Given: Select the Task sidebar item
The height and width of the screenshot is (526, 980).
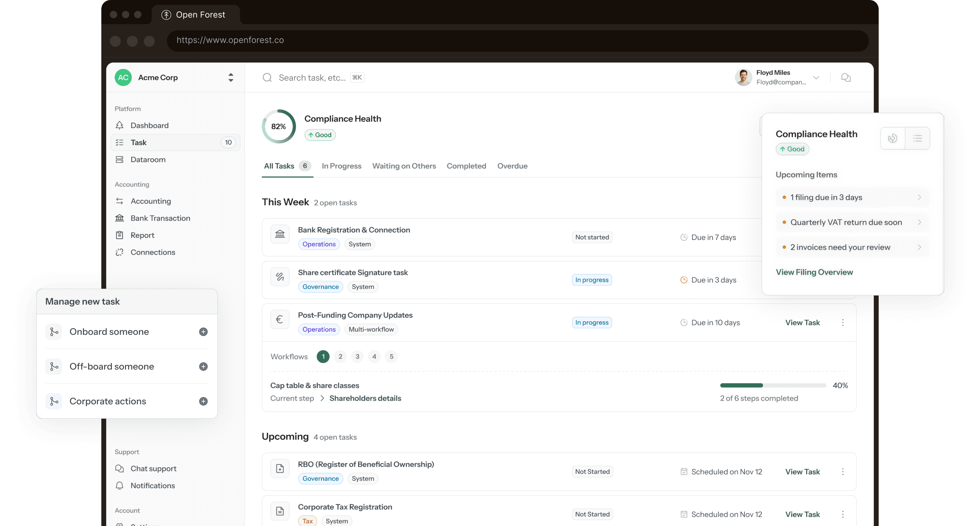Looking at the screenshot, I should (175, 142).
